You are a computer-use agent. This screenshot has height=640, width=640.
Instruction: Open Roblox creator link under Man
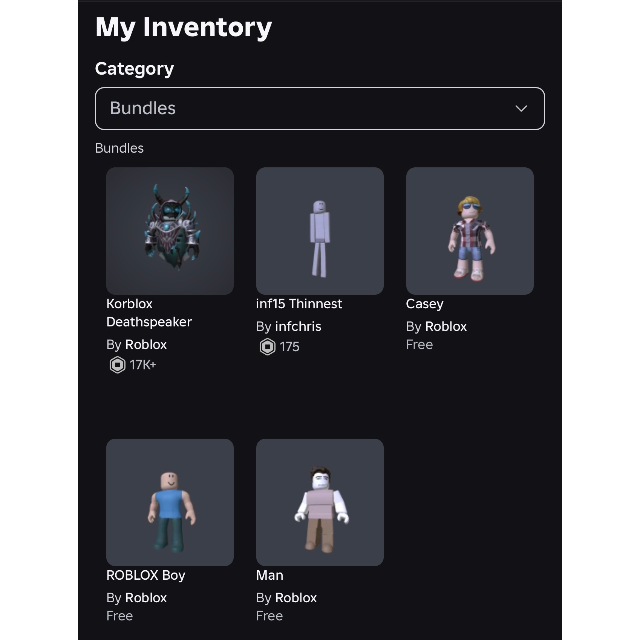pyautogui.click(x=296, y=598)
